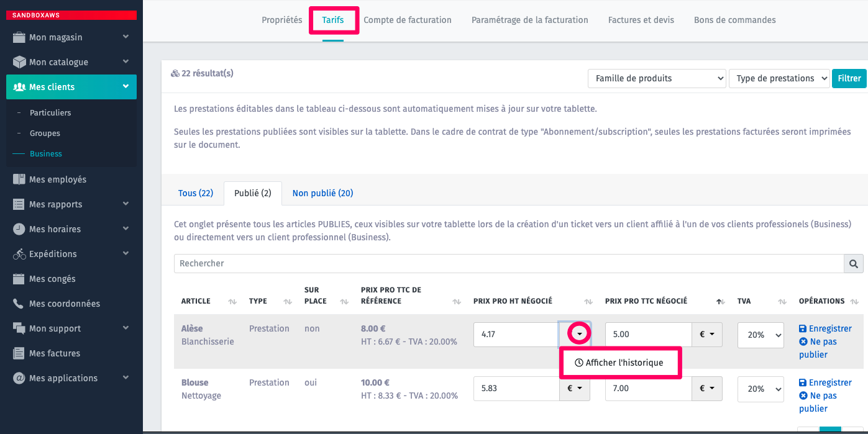Sort table by SUR PLACE column arrows
The width and height of the screenshot is (868, 434).
[344, 301]
